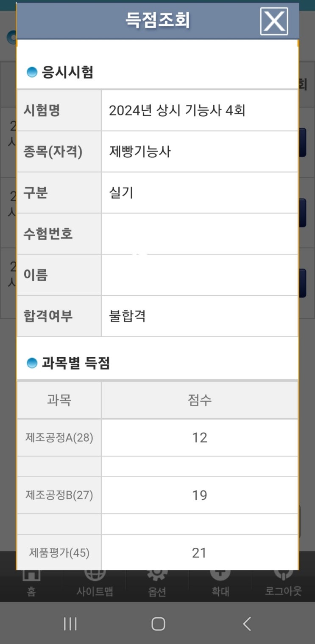Tap the 과목별 득점 section heading
Screen dimensions: 315x644
pyautogui.click(x=75, y=363)
